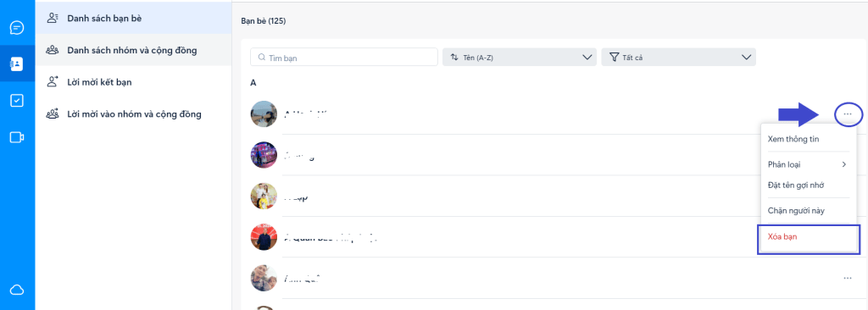Open the to-do checkbox icon in sidebar
This screenshot has width=868, height=310.
click(17, 101)
